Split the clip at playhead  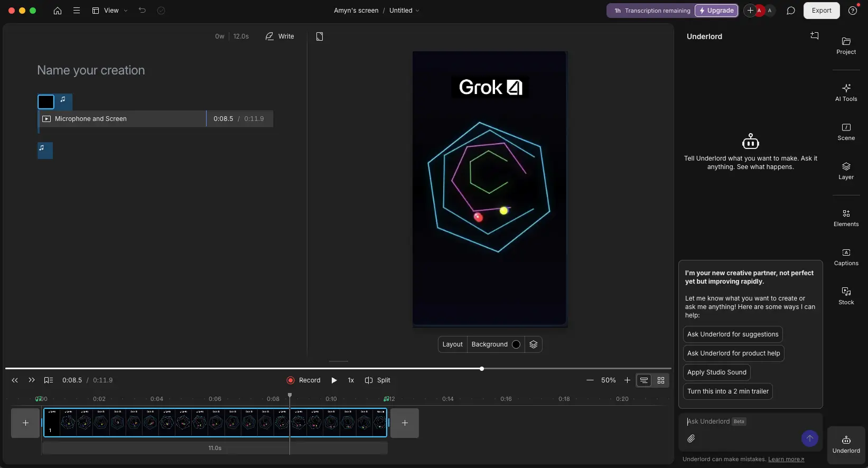point(378,380)
